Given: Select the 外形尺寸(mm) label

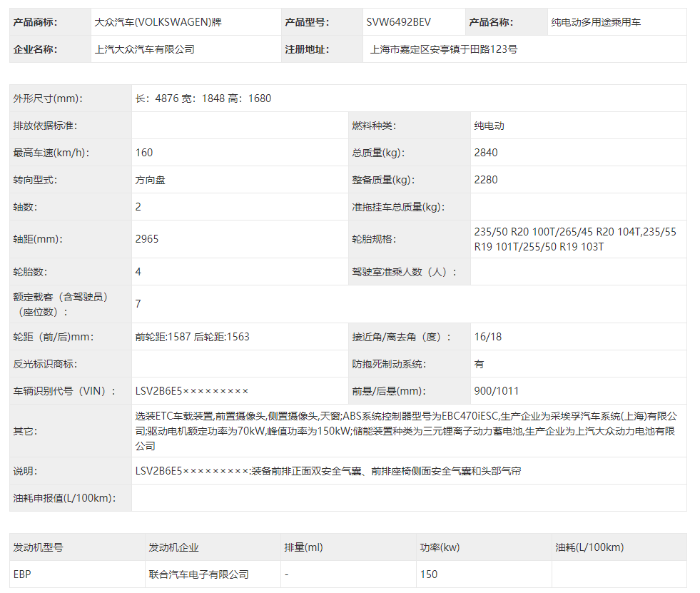Looking at the screenshot, I should tap(48, 98).
